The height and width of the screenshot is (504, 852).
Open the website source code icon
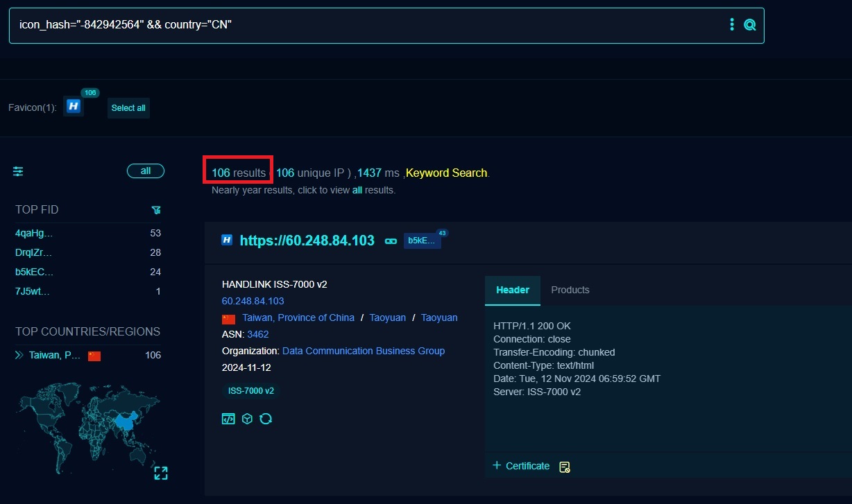[x=228, y=419]
